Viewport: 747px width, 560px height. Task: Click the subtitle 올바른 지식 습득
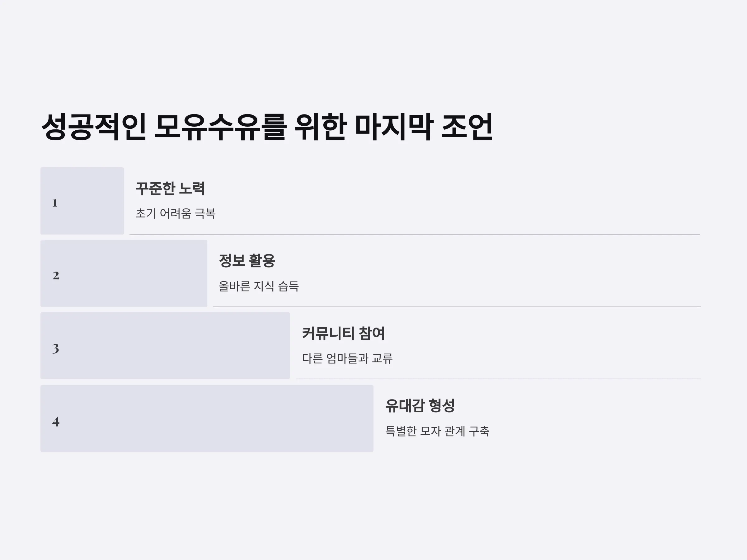click(259, 286)
